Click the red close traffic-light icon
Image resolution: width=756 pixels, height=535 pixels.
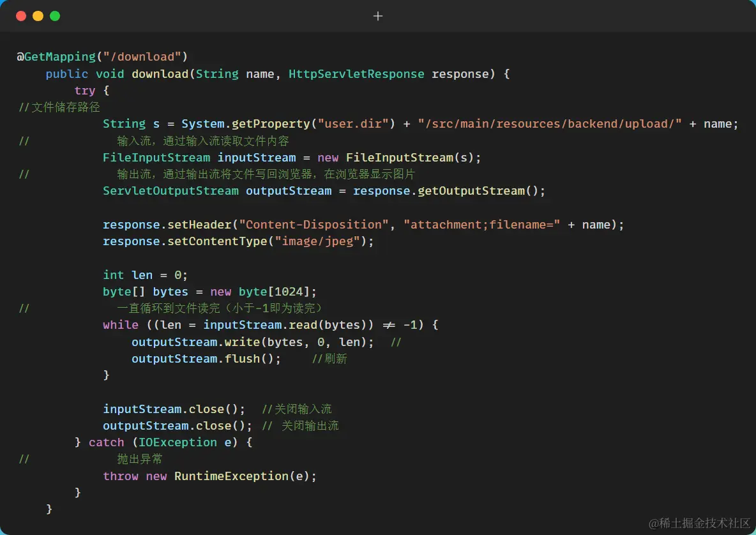click(21, 16)
